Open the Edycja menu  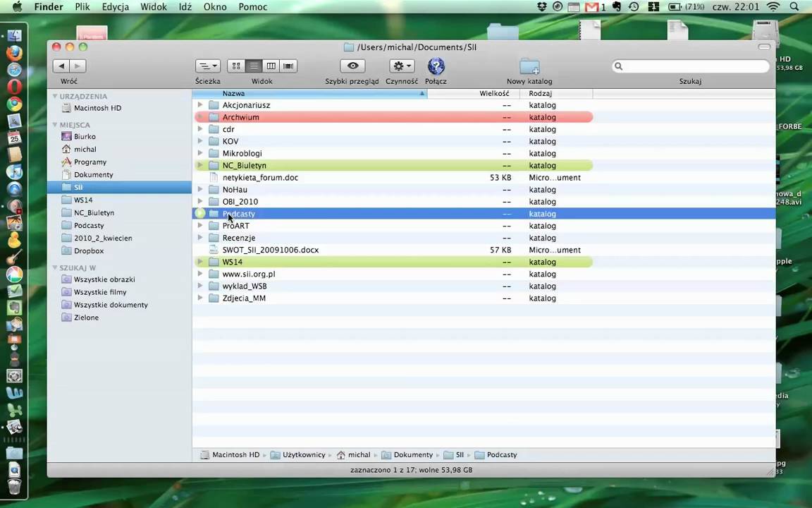[116, 7]
